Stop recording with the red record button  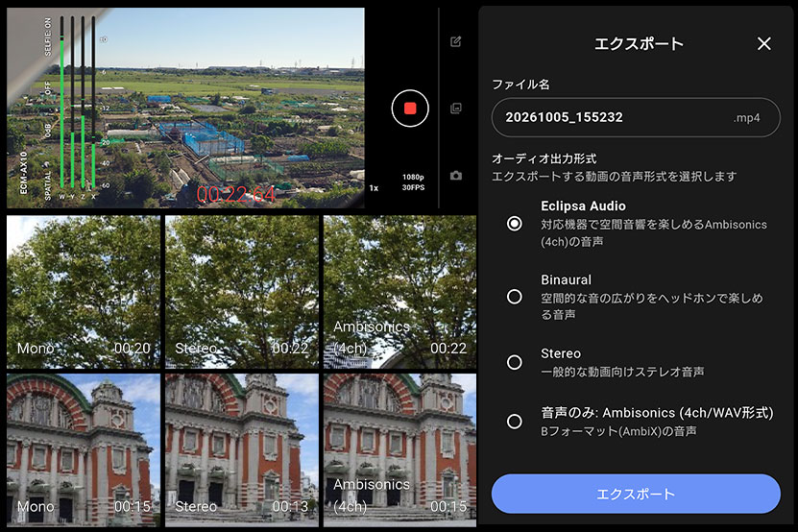point(410,108)
